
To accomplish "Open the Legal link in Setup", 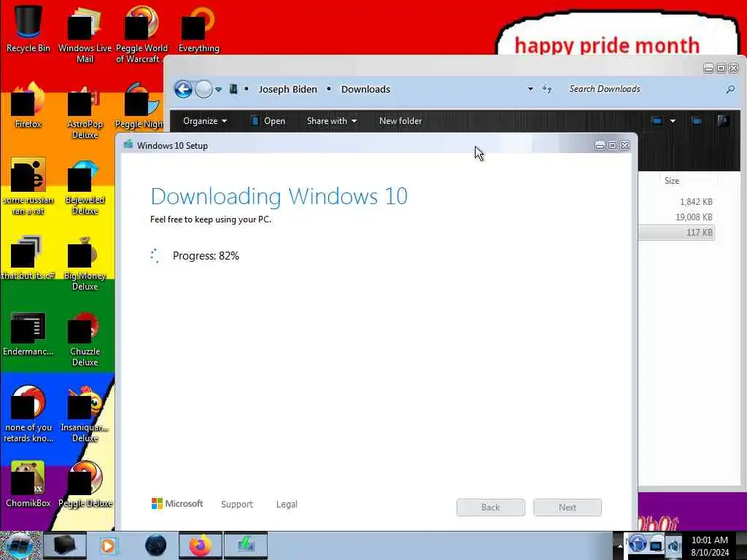I will (x=287, y=505).
